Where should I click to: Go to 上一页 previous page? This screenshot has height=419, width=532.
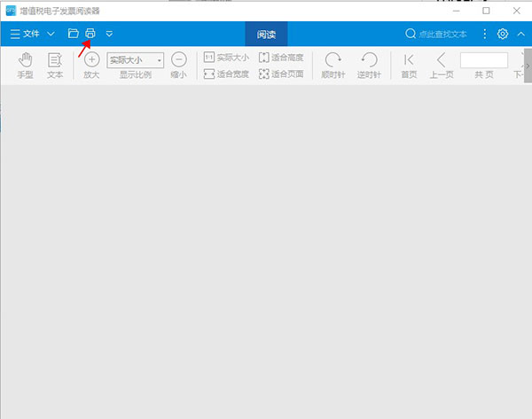tap(442, 66)
